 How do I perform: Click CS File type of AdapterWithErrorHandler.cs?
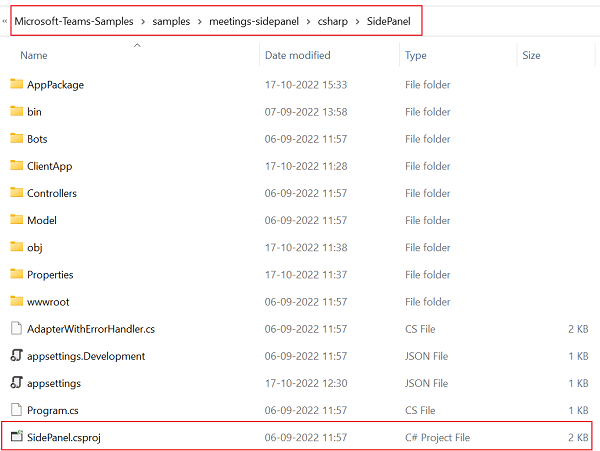(420, 329)
